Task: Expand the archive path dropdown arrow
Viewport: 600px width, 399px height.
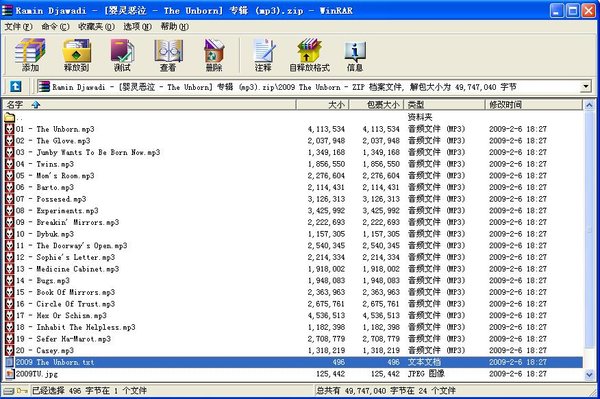Action: click(x=586, y=86)
